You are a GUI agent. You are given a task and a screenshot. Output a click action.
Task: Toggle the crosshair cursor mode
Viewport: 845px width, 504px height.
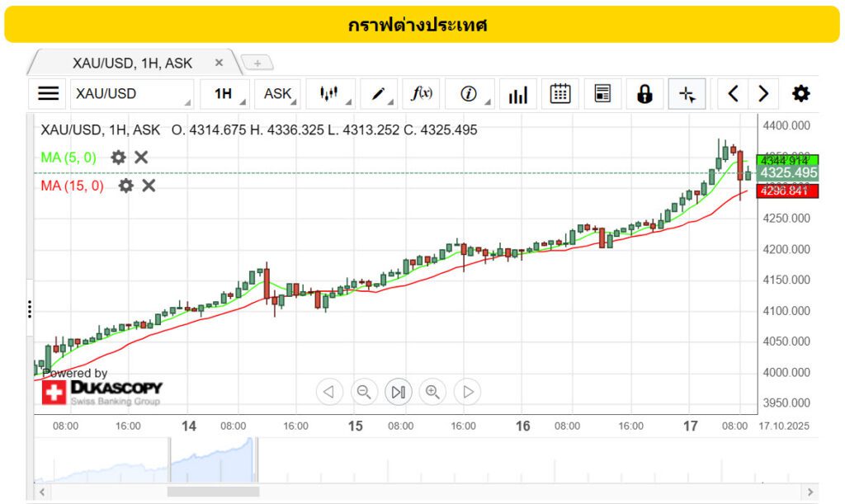(x=687, y=94)
